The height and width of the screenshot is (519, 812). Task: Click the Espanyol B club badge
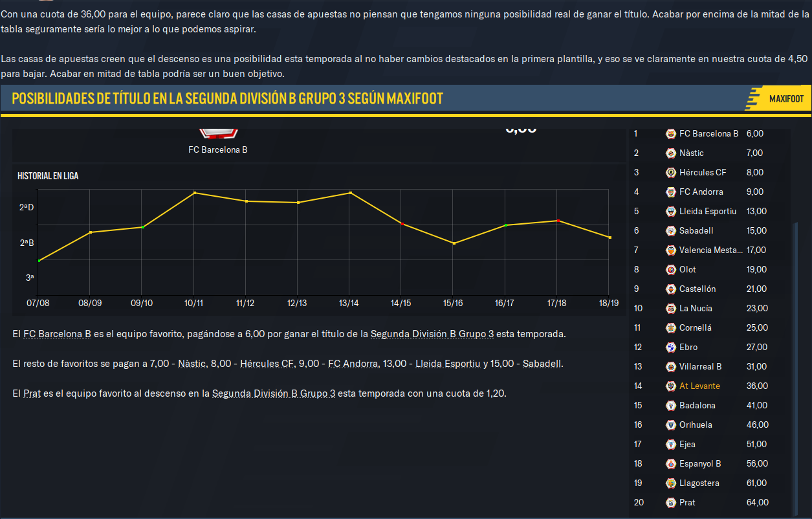tap(671, 464)
